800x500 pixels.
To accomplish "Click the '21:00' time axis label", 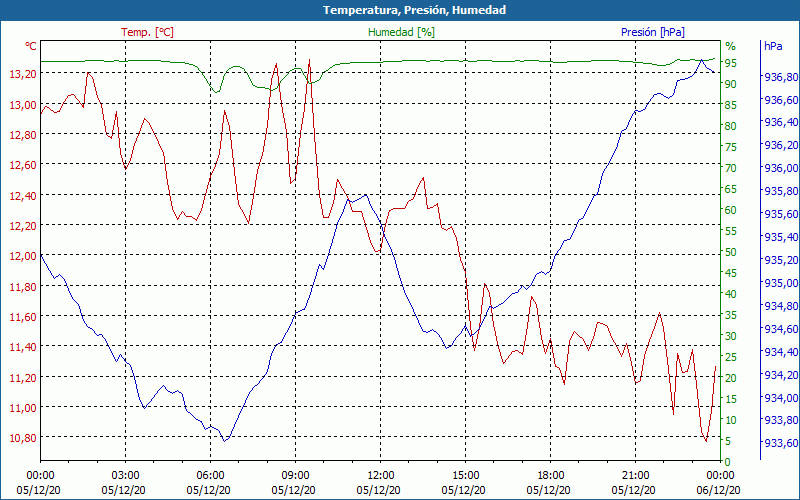I will [x=635, y=476].
